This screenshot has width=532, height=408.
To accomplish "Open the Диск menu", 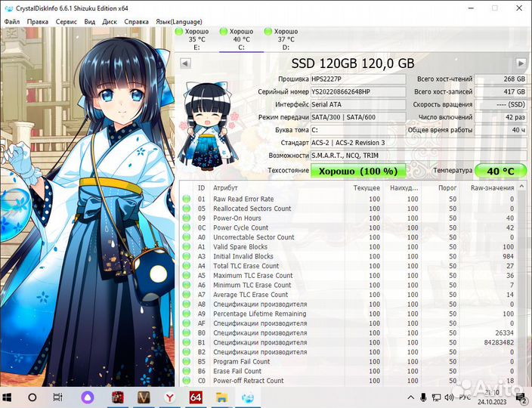I will click(110, 22).
